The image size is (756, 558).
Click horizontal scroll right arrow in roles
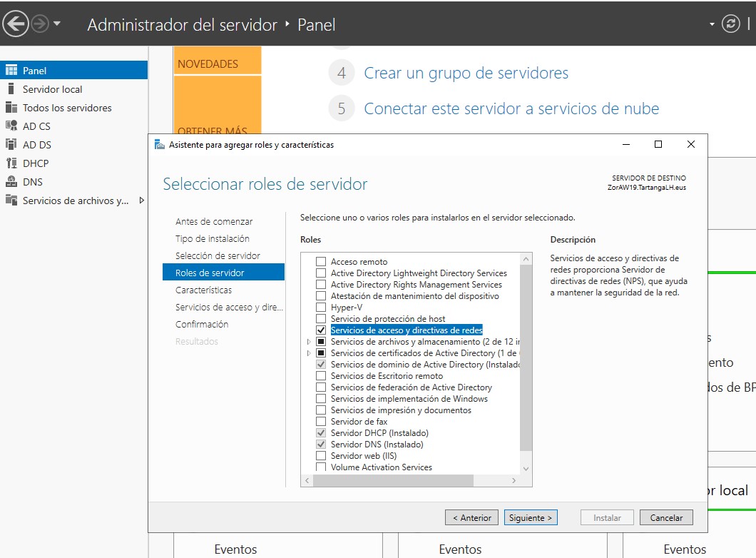click(514, 480)
